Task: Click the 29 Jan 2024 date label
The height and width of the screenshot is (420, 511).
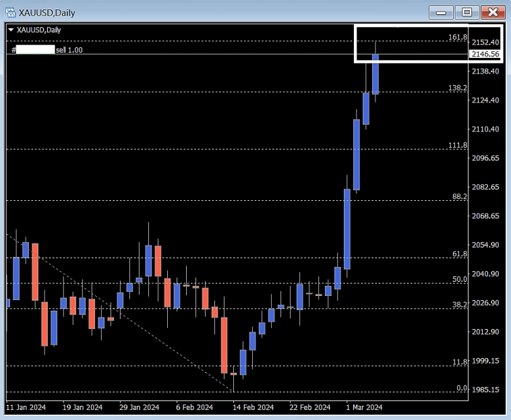Action: 139,407
